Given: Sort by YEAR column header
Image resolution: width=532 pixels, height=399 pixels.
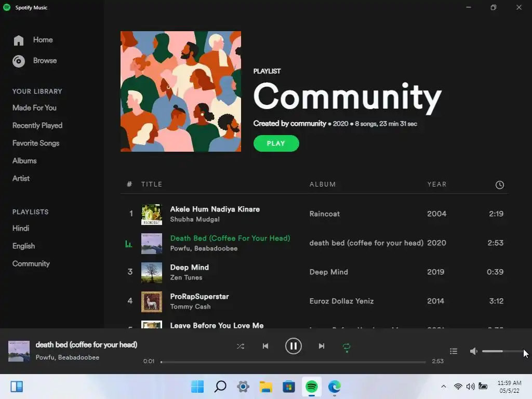Looking at the screenshot, I should pyautogui.click(x=436, y=184).
